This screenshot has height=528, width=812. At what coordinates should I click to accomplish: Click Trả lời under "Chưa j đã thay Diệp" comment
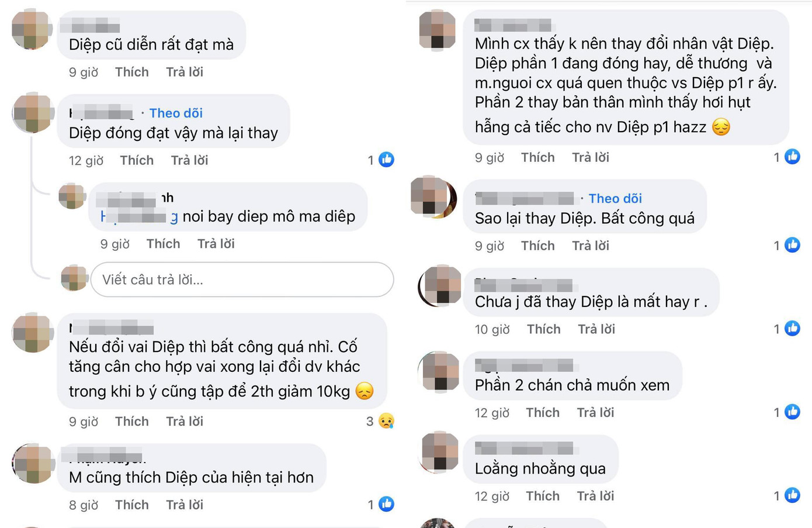pos(596,329)
